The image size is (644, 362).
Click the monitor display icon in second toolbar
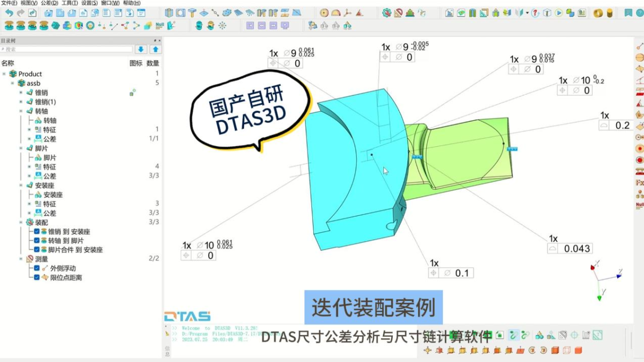click(286, 25)
